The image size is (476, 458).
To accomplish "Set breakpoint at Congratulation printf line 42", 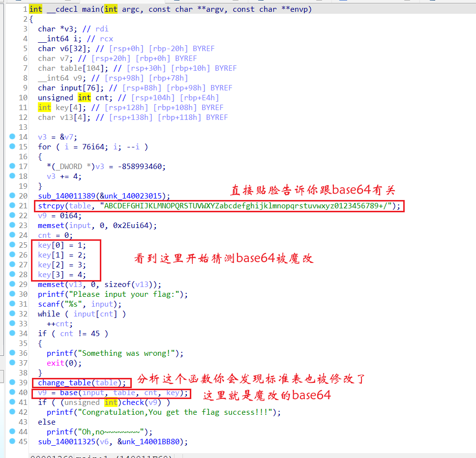I will click(x=12, y=412).
